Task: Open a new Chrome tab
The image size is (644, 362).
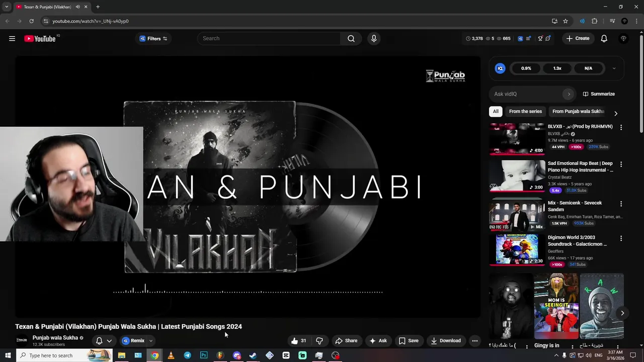Action: [x=98, y=7]
